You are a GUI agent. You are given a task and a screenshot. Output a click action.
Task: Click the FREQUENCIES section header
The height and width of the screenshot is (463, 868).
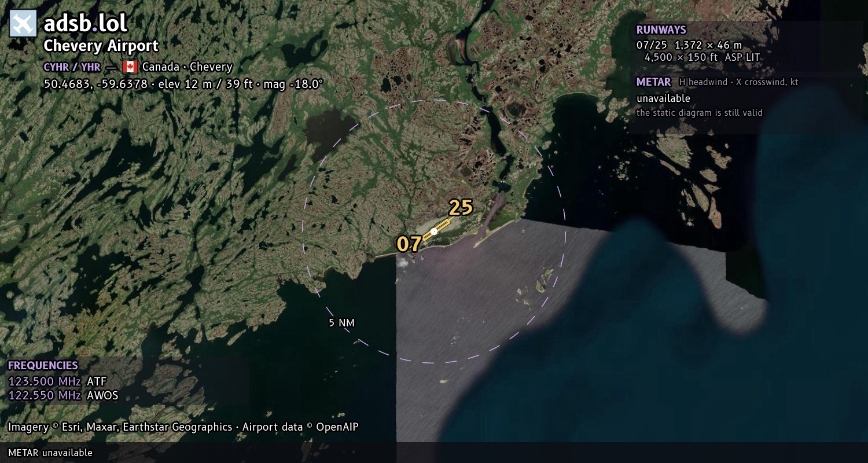pos(43,366)
